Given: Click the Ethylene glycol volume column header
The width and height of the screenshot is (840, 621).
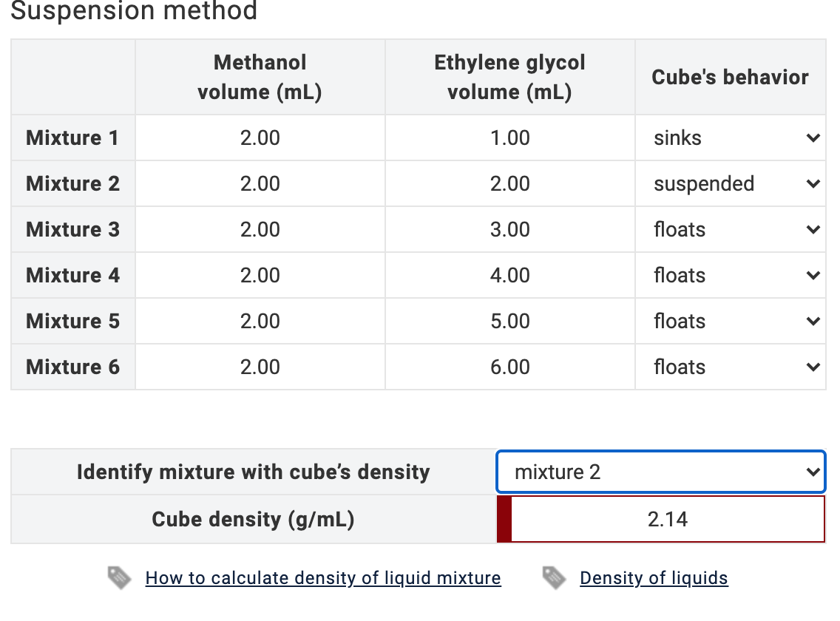Looking at the screenshot, I should (509, 77).
